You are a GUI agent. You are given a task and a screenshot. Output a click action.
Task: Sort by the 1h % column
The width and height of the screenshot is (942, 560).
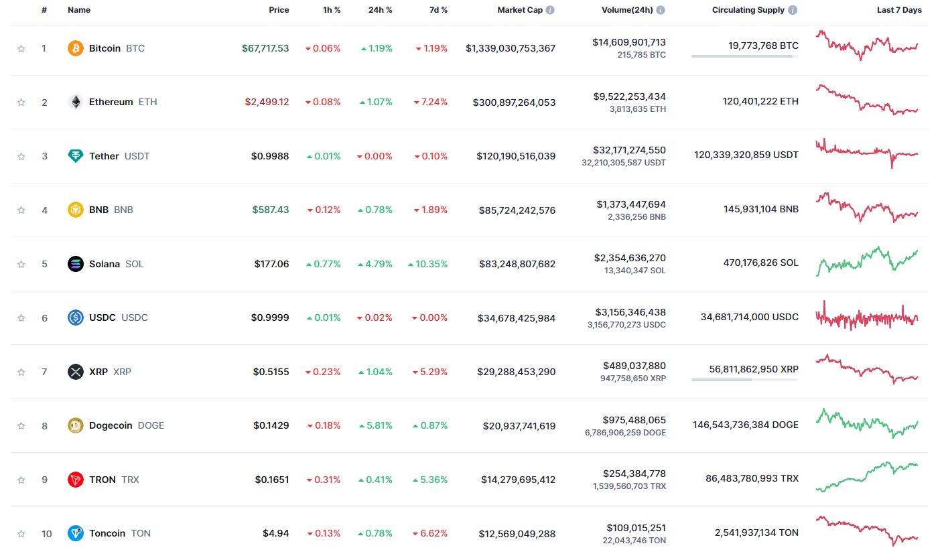330,10
